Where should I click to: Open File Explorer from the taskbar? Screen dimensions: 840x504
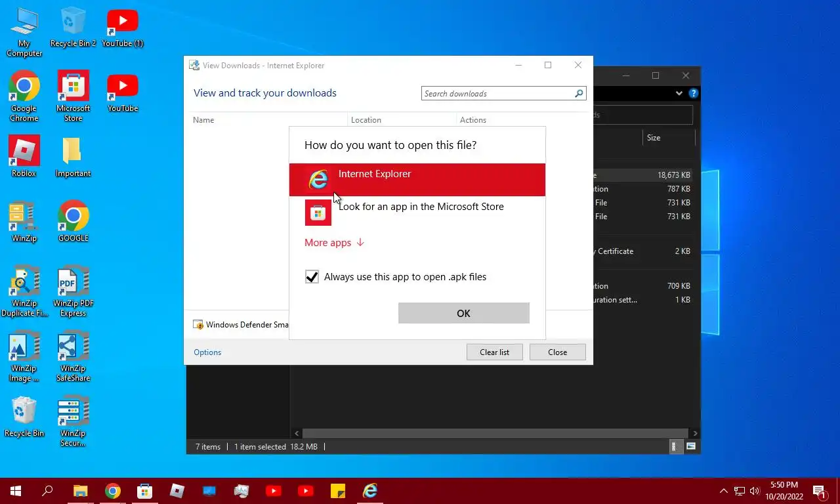80,491
